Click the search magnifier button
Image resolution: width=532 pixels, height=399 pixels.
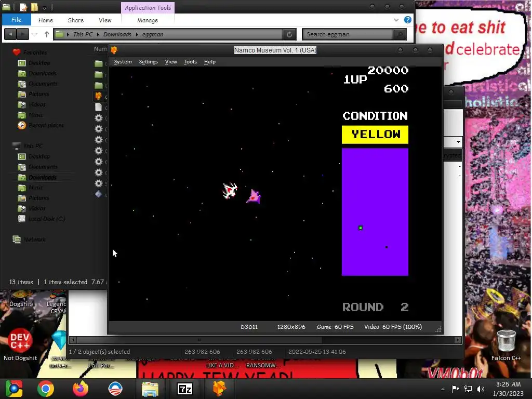tap(400, 34)
